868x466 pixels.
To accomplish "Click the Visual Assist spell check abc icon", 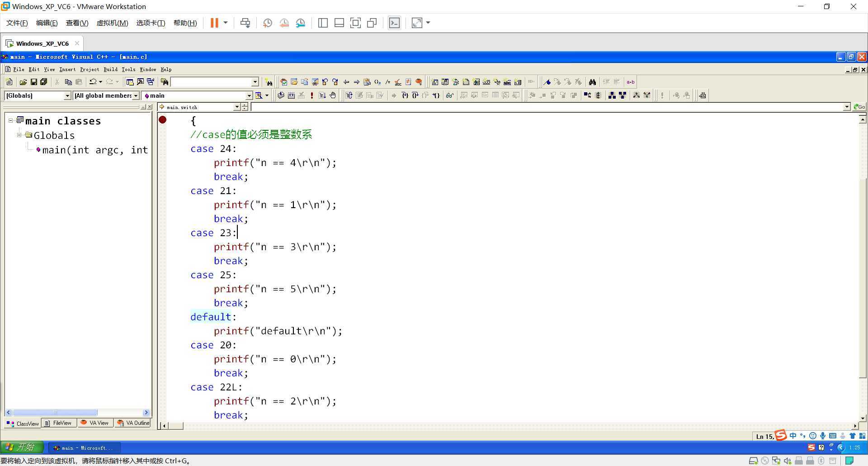I will 398,82.
